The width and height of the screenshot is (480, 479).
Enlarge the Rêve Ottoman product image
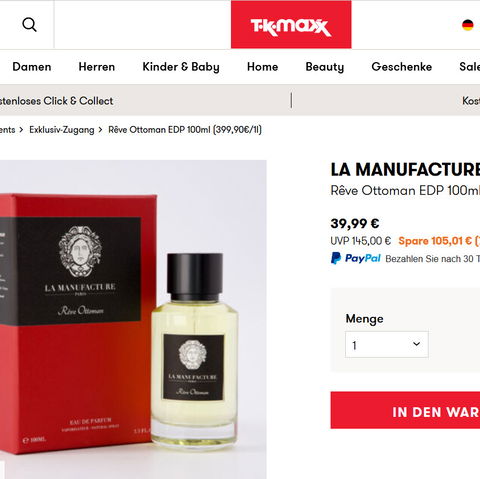pyautogui.click(x=133, y=319)
